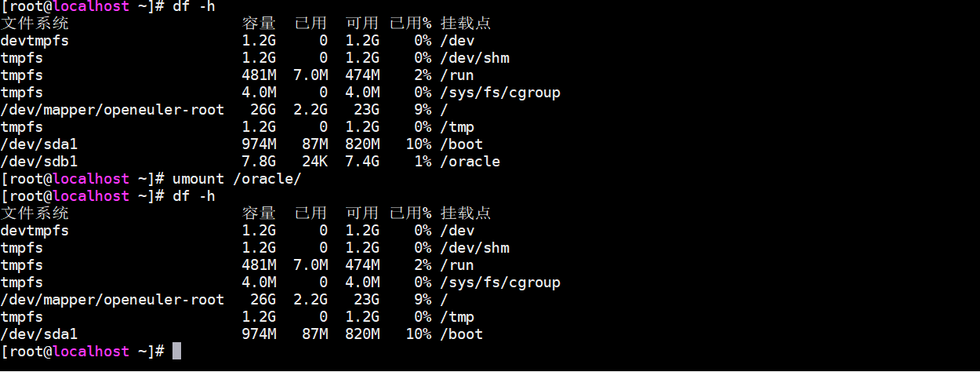Click the 24K used value

(314, 161)
